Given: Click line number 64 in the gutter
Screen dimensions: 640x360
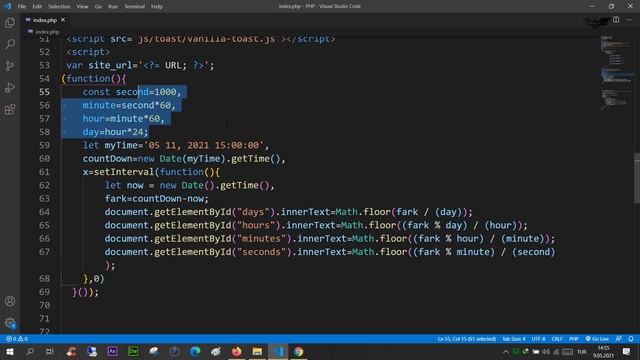Looking at the screenshot, I should (x=44, y=212).
